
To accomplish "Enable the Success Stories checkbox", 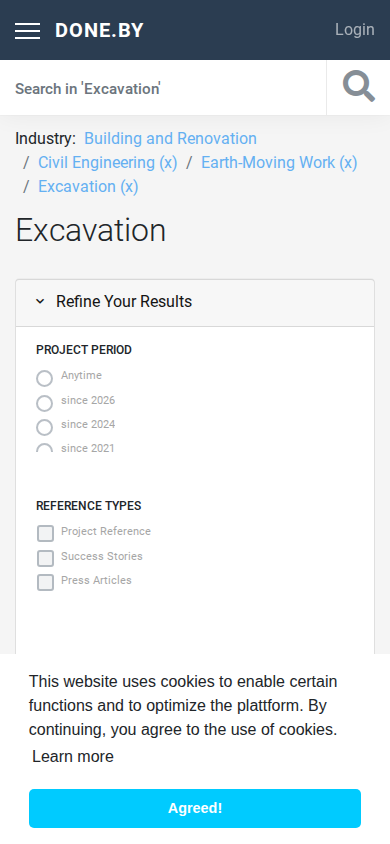I will pos(46,558).
